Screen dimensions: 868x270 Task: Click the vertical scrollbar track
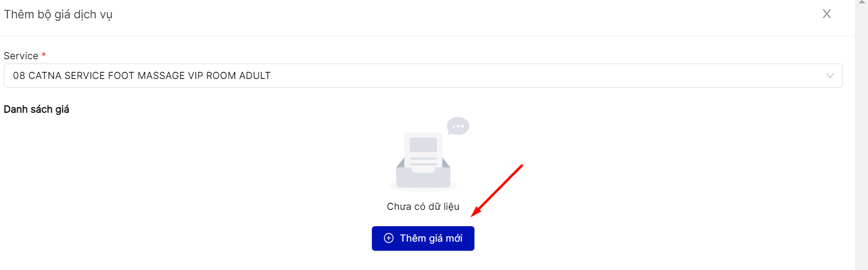pos(862,140)
